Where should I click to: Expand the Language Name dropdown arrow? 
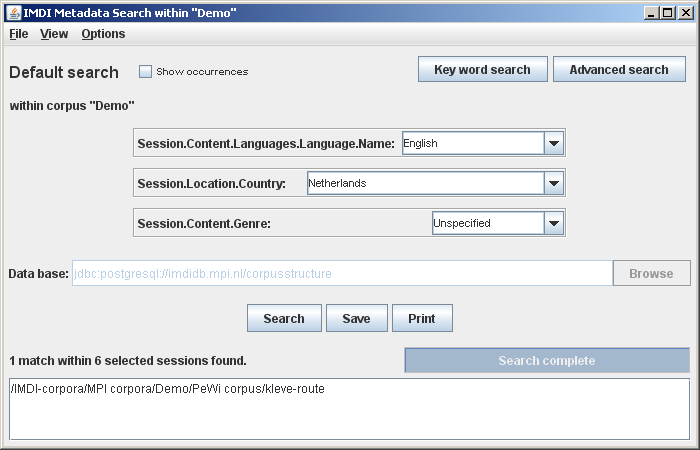(554, 143)
